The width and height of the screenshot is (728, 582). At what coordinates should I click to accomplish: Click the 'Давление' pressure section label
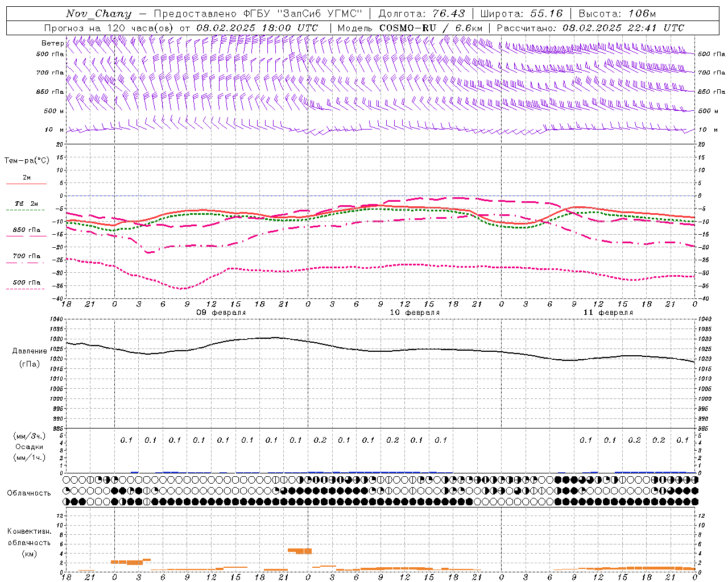[30, 351]
